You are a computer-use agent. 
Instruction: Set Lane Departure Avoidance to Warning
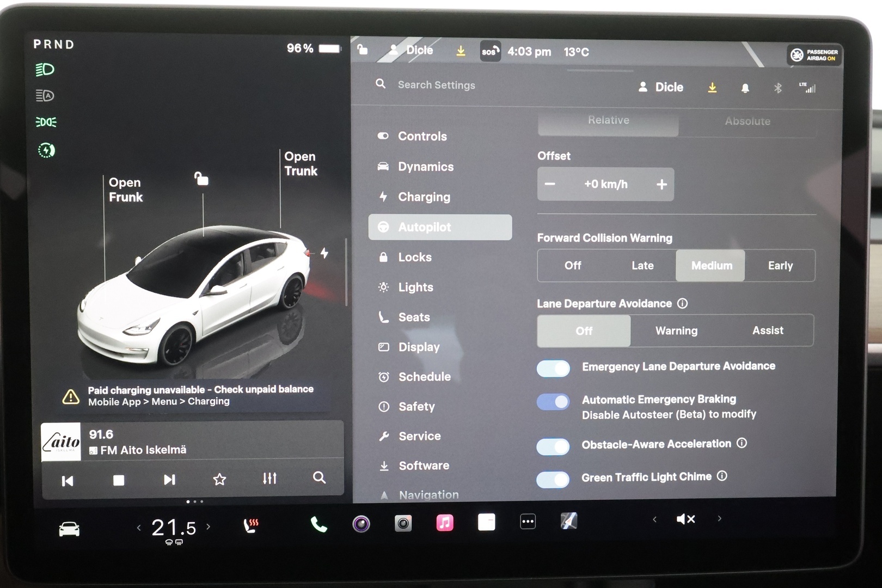click(676, 330)
